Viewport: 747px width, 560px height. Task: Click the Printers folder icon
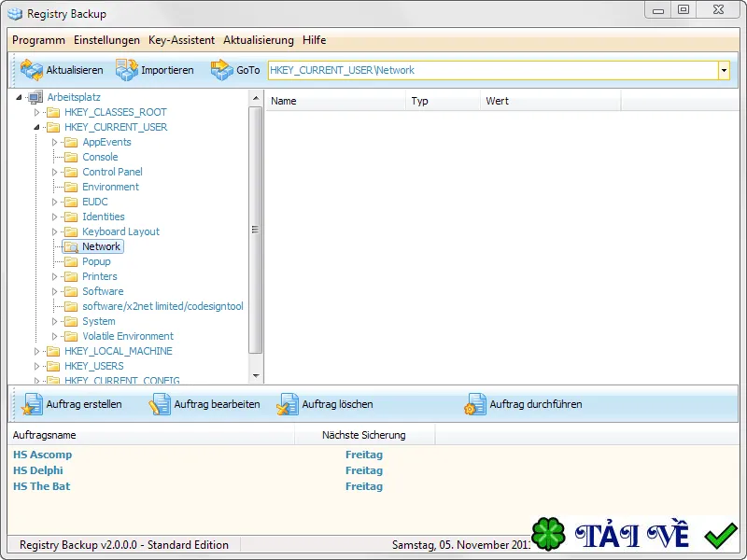pyautogui.click(x=71, y=276)
